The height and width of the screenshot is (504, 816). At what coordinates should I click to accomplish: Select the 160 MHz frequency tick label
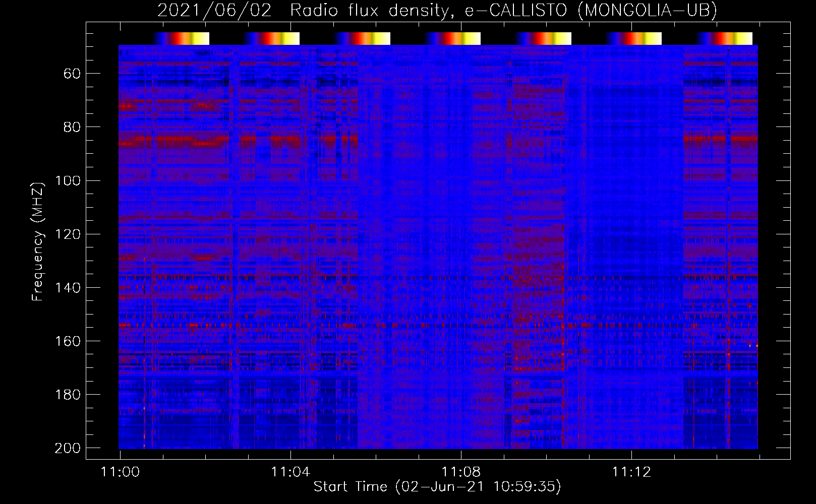click(68, 341)
